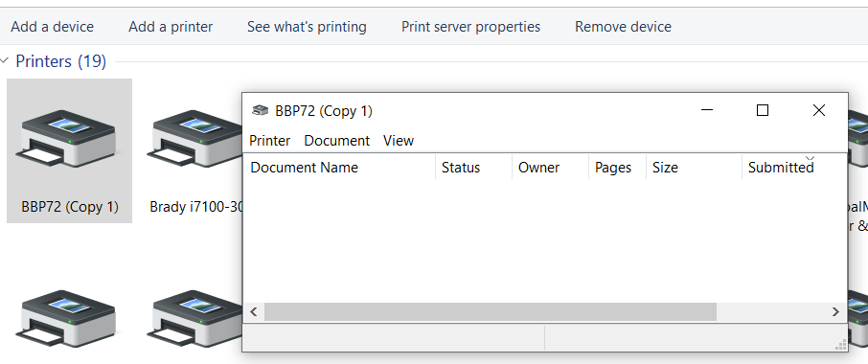Click Add a device
Screen dimensions: 868x364
pos(52,27)
